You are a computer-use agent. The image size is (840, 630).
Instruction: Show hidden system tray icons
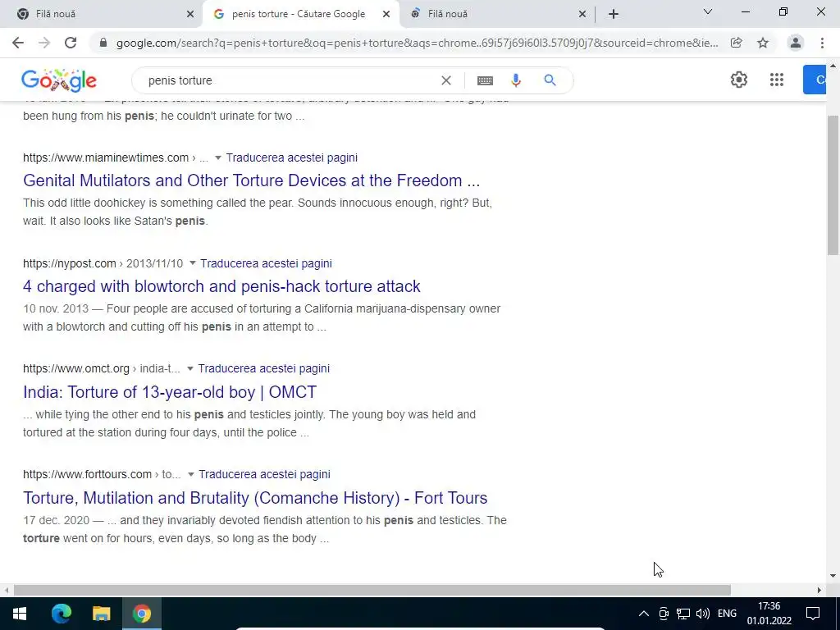644,614
